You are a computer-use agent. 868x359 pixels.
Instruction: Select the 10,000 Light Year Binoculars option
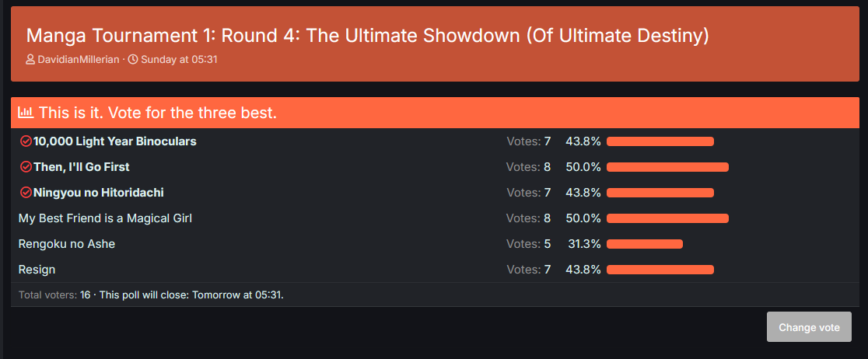point(114,141)
